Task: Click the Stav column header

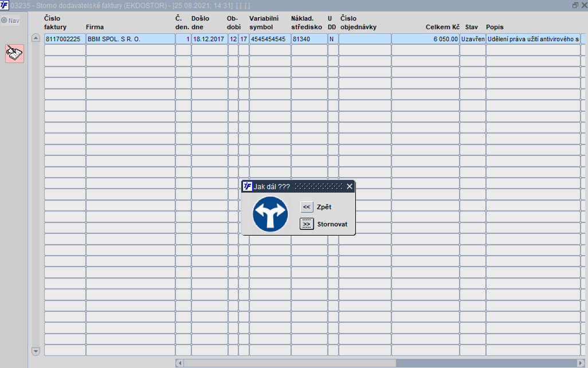Action: (x=472, y=27)
